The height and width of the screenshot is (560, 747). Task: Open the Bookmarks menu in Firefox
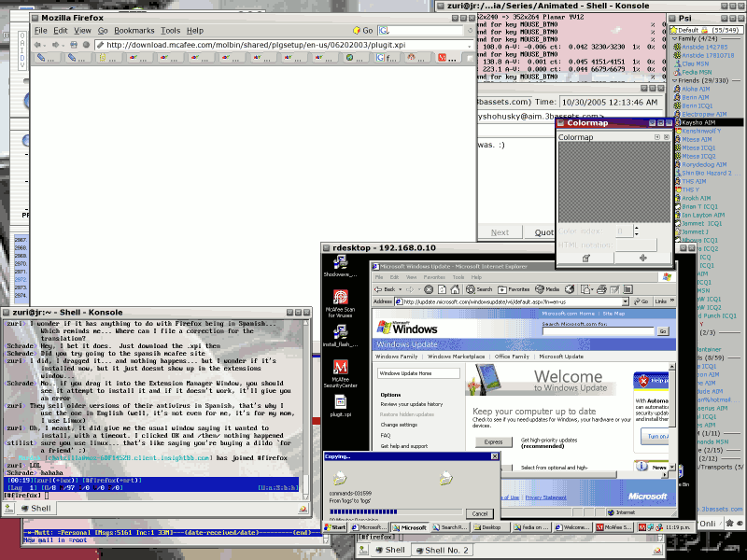pyautogui.click(x=134, y=29)
